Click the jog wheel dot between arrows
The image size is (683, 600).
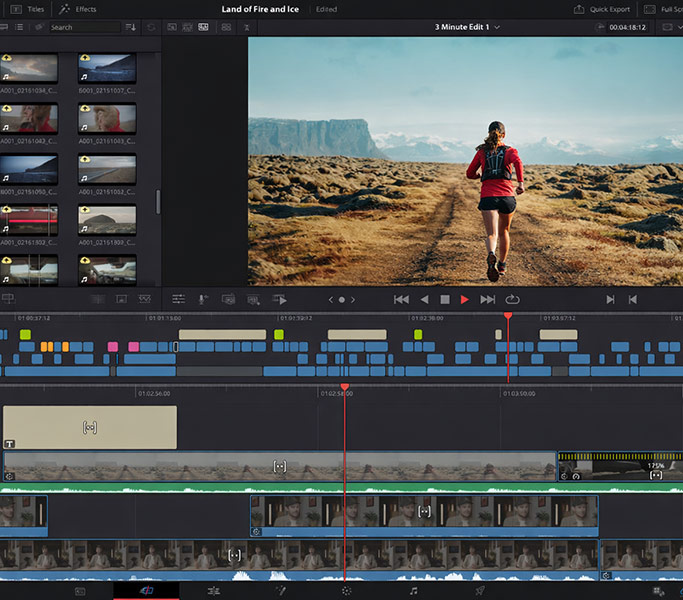click(x=342, y=300)
